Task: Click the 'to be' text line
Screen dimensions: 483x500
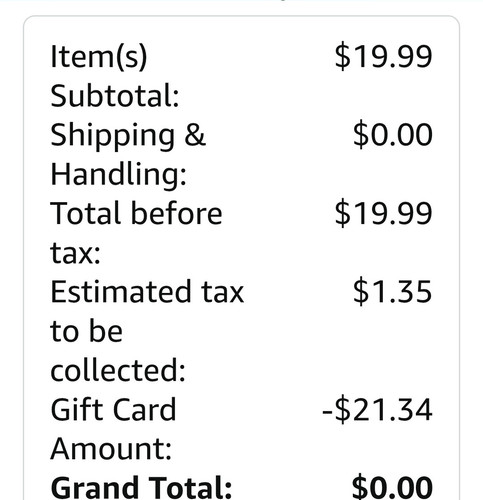Action: (86, 331)
